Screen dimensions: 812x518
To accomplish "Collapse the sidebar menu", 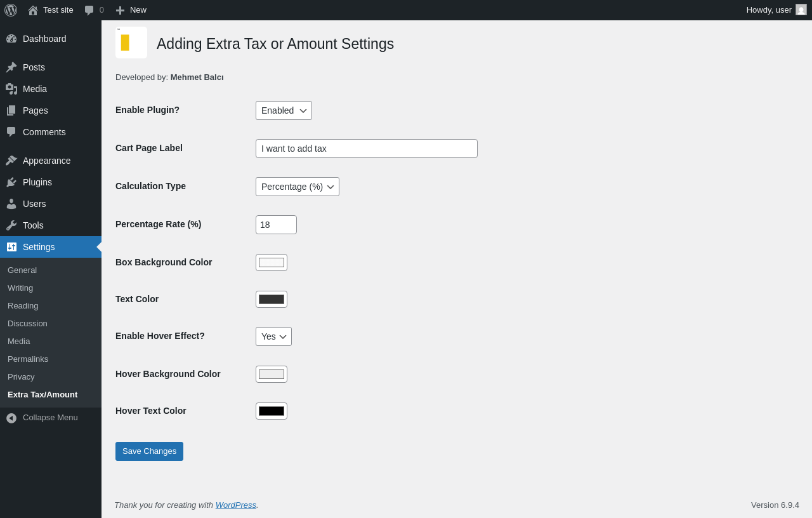I will pyautogui.click(x=42, y=418).
